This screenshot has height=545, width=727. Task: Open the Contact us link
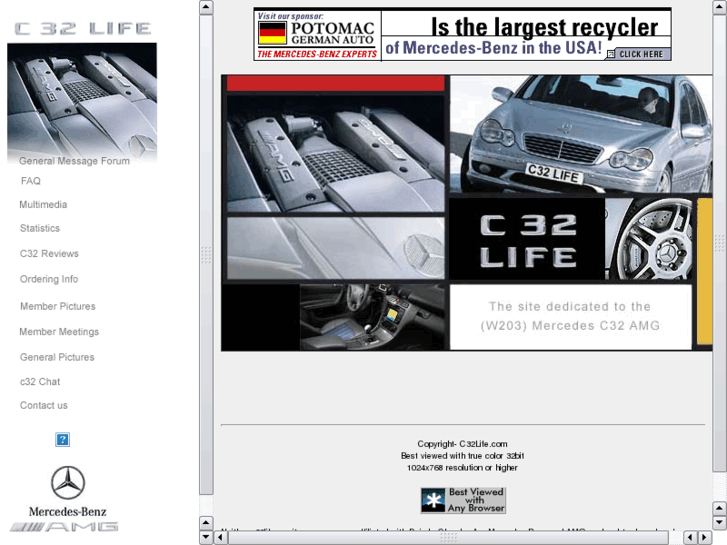(44, 405)
